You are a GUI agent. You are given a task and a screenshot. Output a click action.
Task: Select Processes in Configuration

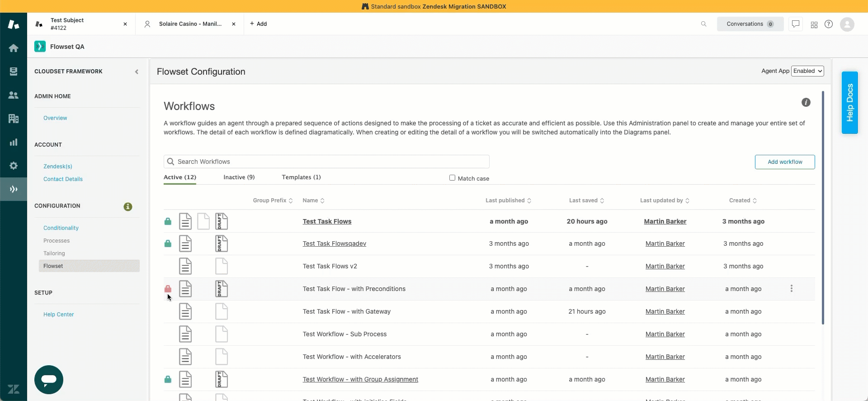(x=57, y=241)
